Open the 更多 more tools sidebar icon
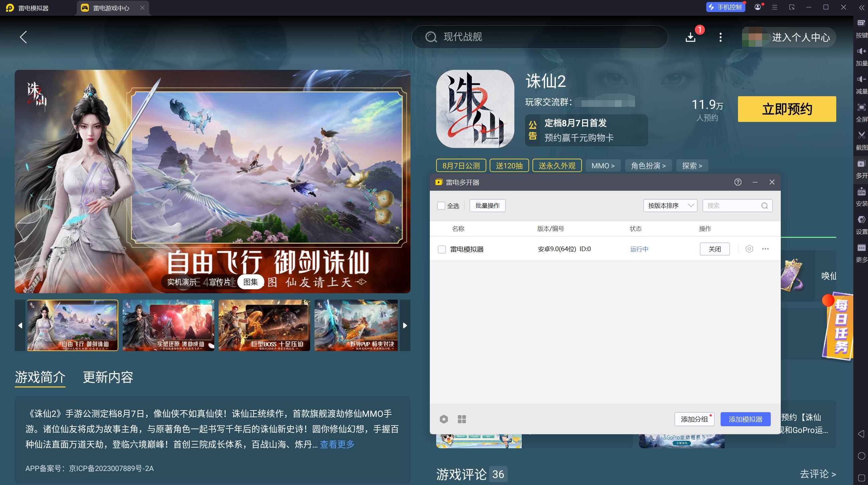Screen dimensions: 868x485 point(861,248)
